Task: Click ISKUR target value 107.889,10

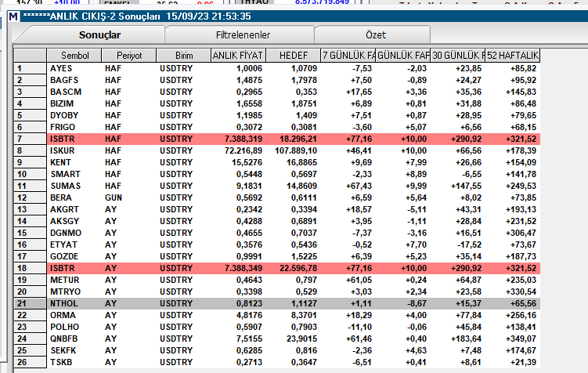Action: pyautogui.click(x=296, y=150)
